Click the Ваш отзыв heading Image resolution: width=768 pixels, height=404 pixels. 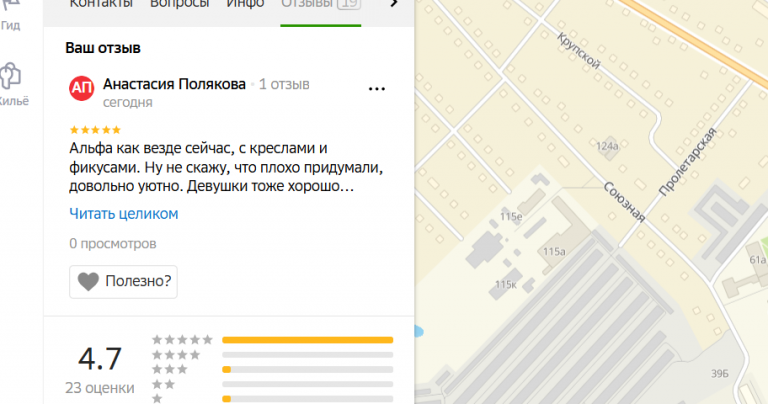(103, 48)
